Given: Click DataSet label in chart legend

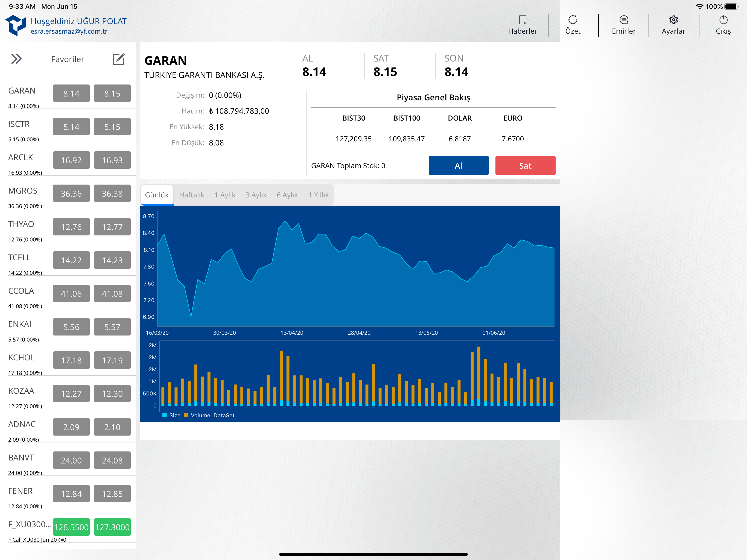Looking at the screenshot, I should [224, 415].
